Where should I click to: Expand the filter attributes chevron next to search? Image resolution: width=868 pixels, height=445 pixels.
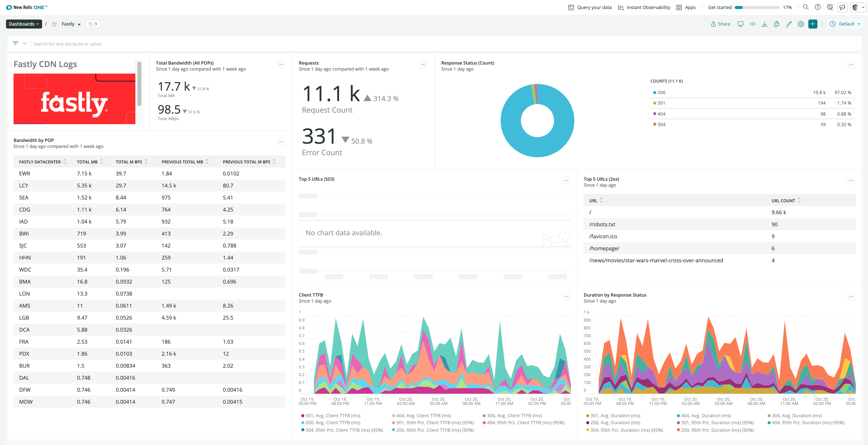click(25, 43)
